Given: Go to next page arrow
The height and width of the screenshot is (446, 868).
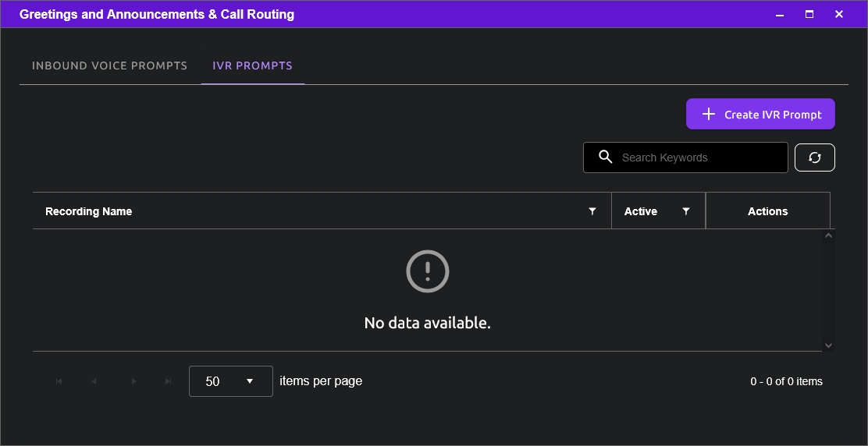Looking at the screenshot, I should coord(133,381).
